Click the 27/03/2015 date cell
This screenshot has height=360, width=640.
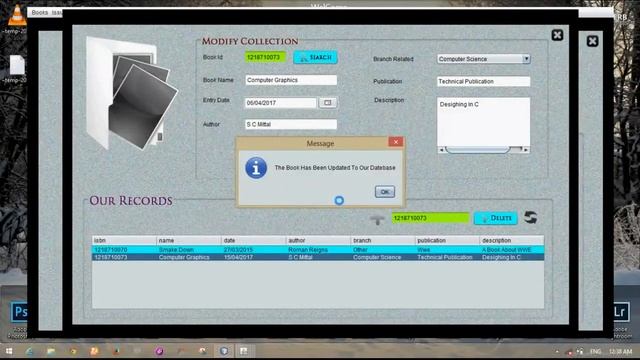click(253, 249)
